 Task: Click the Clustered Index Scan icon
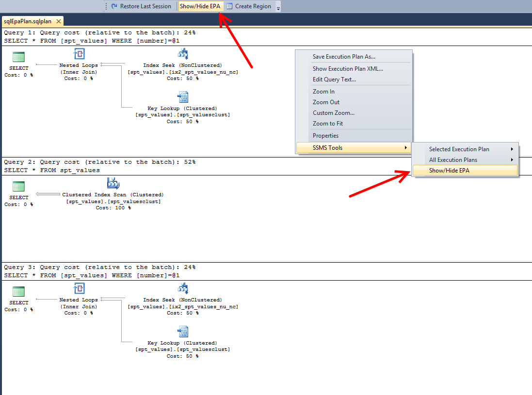point(113,184)
